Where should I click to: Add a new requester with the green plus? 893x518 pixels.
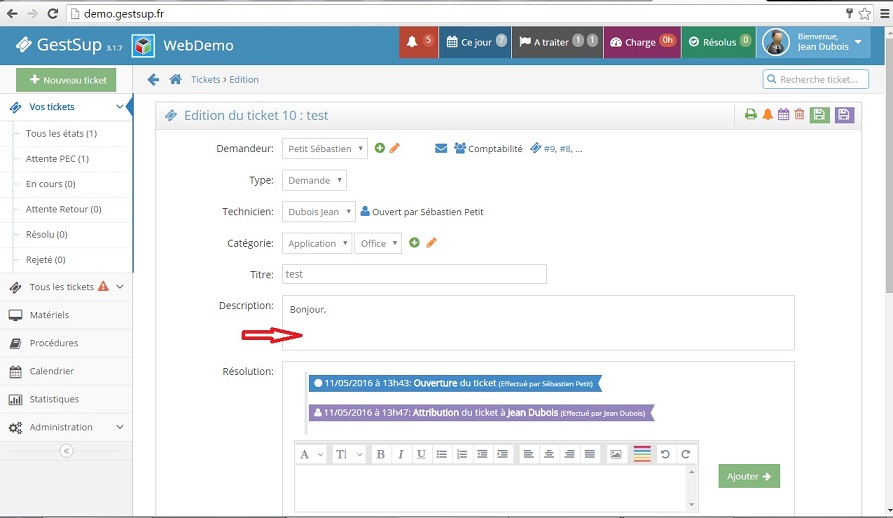coord(380,148)
